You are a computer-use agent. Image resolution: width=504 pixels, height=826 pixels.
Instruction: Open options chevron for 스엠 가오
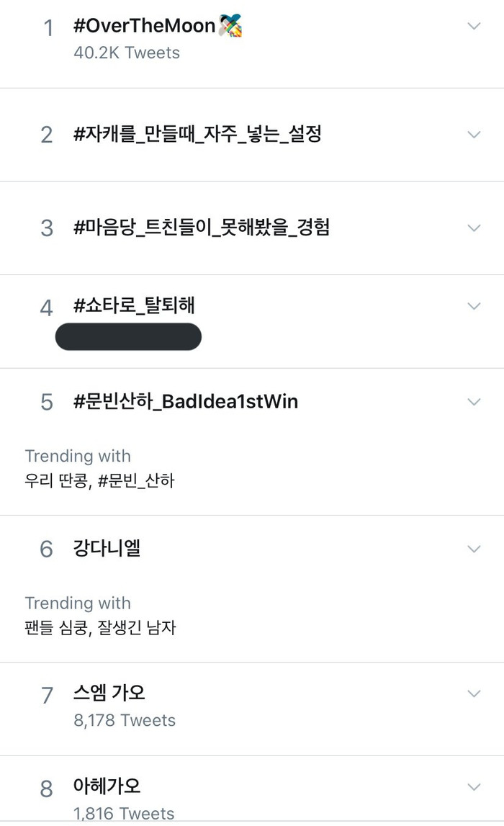pyautogui.click(x=473, y=693)
